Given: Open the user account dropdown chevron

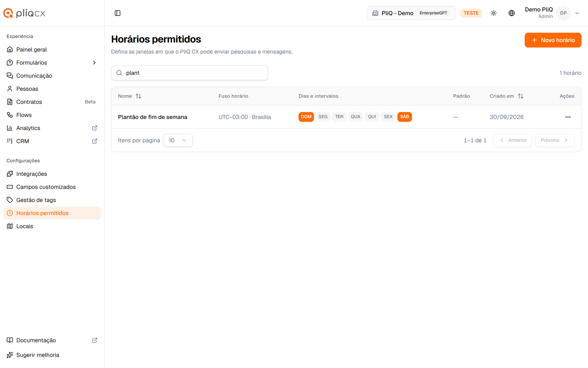Looking at the screenshot, I should coord(577,13).
